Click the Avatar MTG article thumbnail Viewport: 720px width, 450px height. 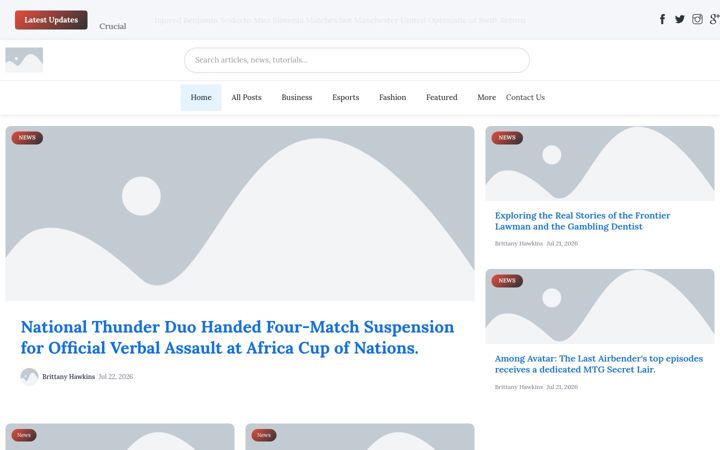600,306
